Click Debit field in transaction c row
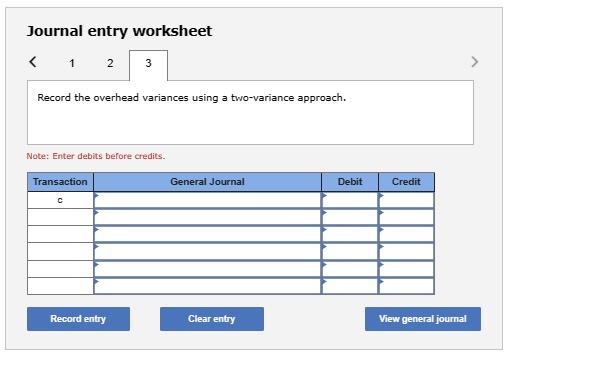 (350, 200)
